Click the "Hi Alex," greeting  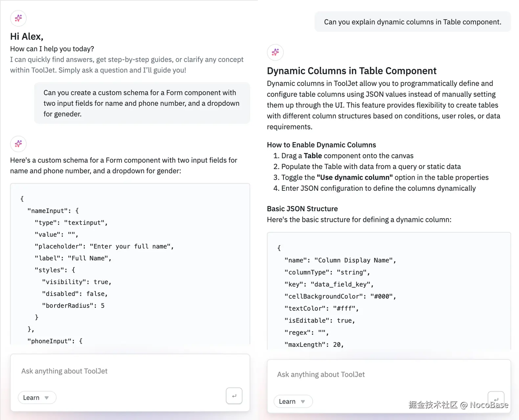(x=27, y=36)
